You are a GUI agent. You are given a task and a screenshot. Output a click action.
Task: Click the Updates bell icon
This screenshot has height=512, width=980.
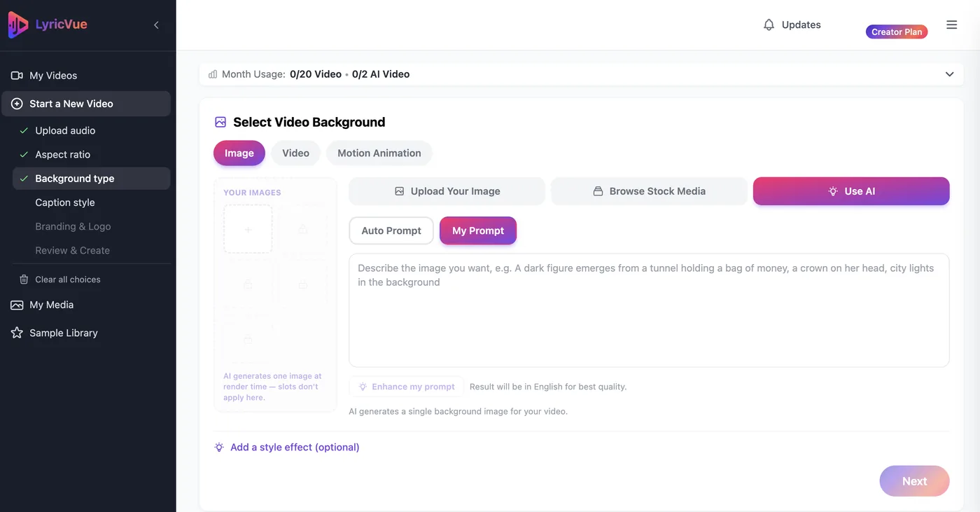coord(769,25)
